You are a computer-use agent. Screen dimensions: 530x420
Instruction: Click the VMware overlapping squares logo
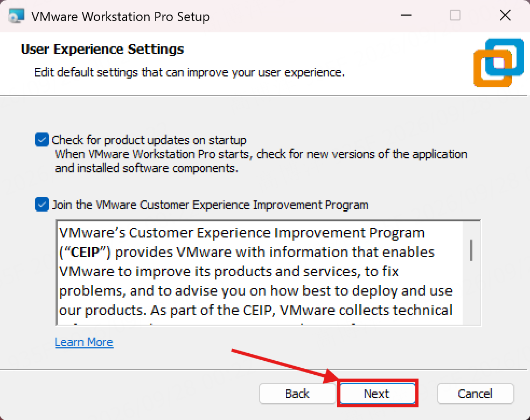pos(499,62)
